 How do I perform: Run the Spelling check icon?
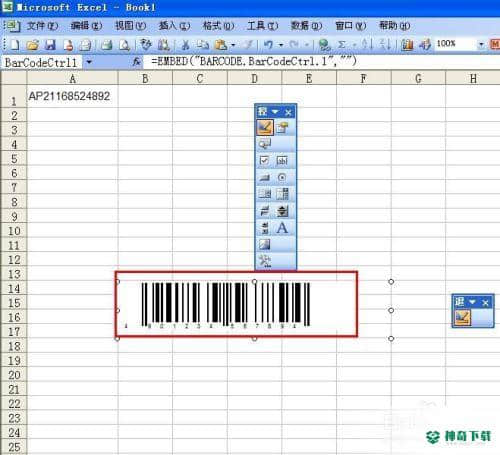tap(146, 44)
